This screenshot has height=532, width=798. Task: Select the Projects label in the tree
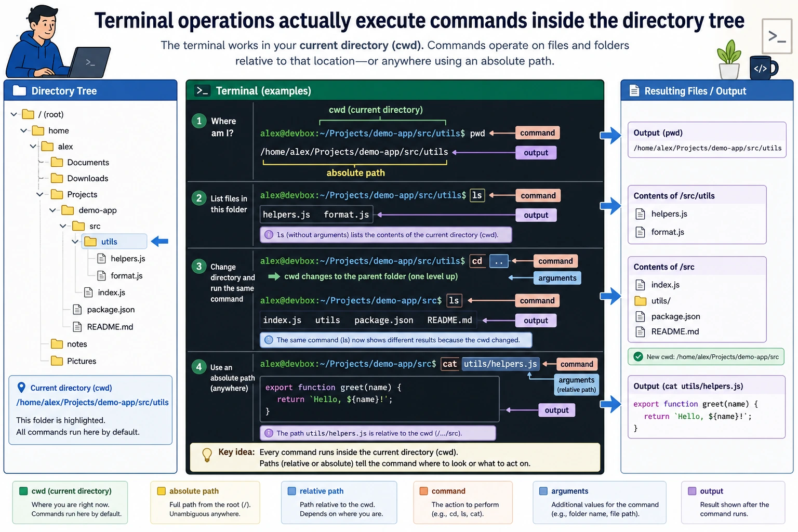[82, 194]
